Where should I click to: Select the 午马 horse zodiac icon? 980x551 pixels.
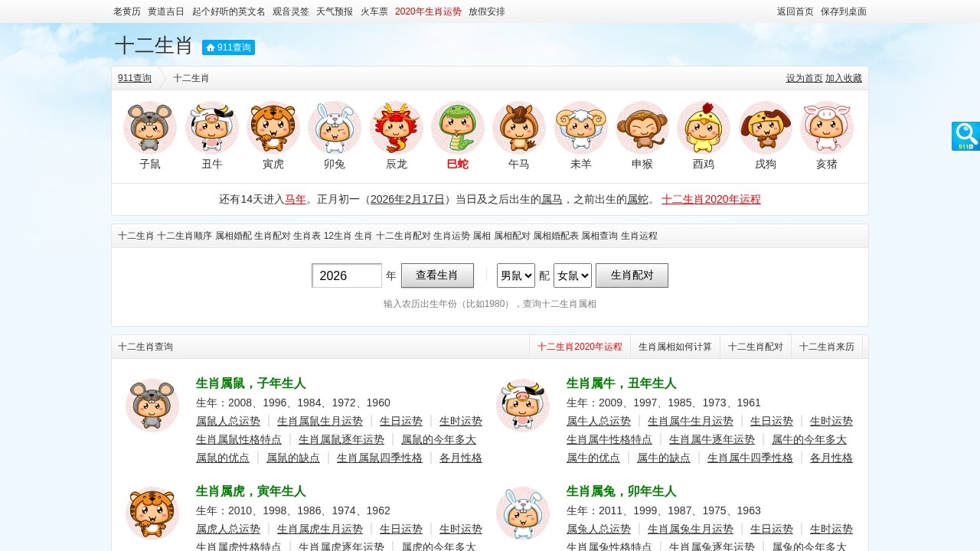click(519, 128)
